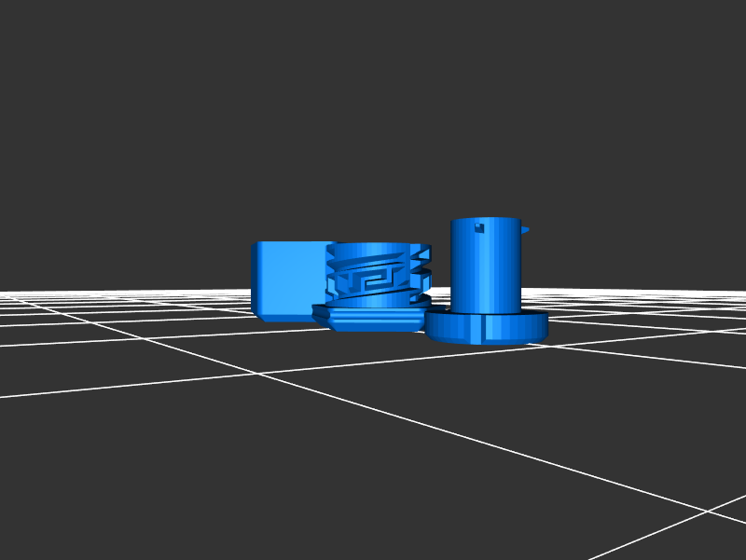Image resolution: width=746 pixels, height=560 pixels.
Task: Click the blue rectangular block on the left
Action: pyautogui.click(x=287, y=278)
